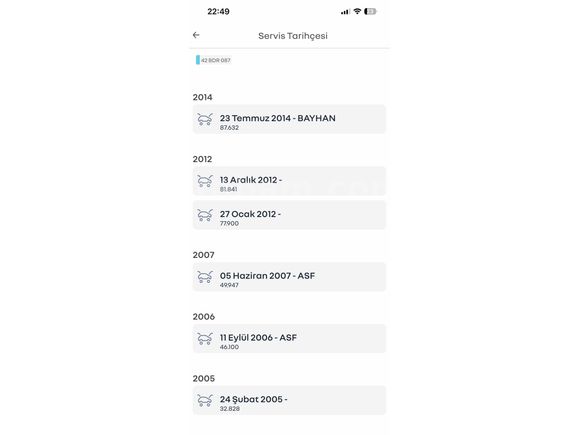Screen dimensions: 580x435
Task: Tap car icon for 05 Haziran 2007
Action: tap(205, 277)
